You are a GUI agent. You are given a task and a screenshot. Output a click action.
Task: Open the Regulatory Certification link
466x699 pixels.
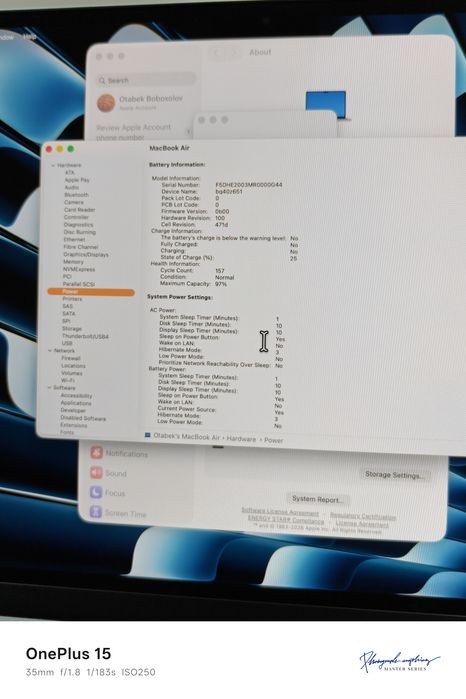point(363,516)
